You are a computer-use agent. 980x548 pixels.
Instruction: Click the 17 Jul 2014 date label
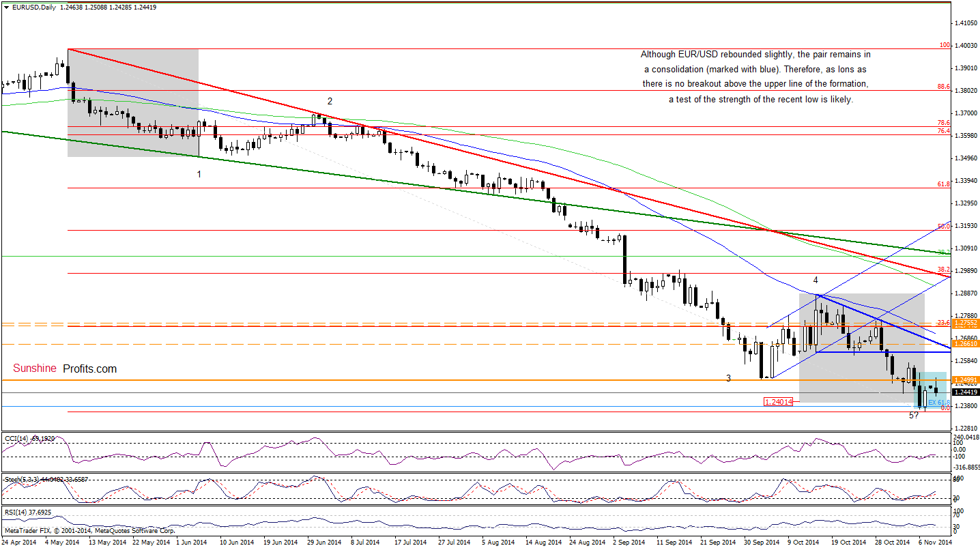click(x=410, y=542)
